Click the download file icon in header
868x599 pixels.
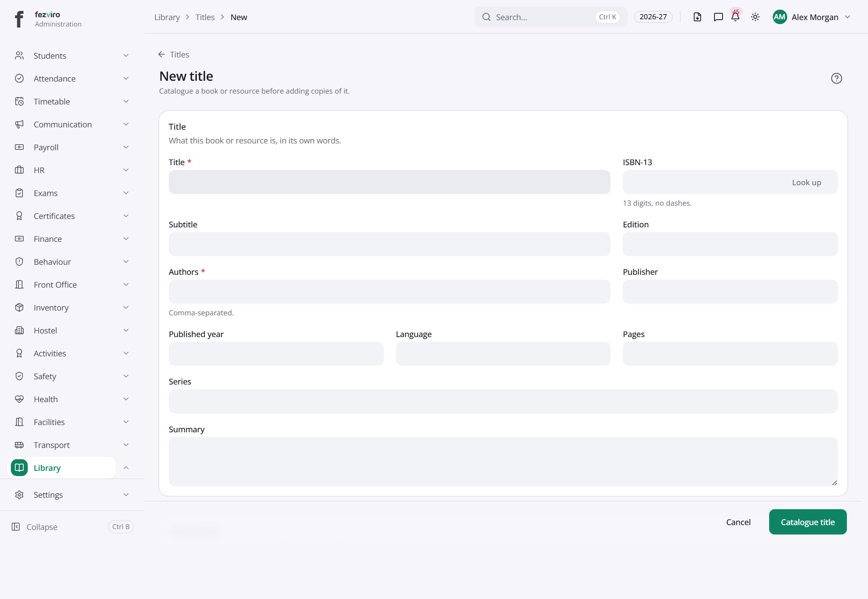point(697,17)
